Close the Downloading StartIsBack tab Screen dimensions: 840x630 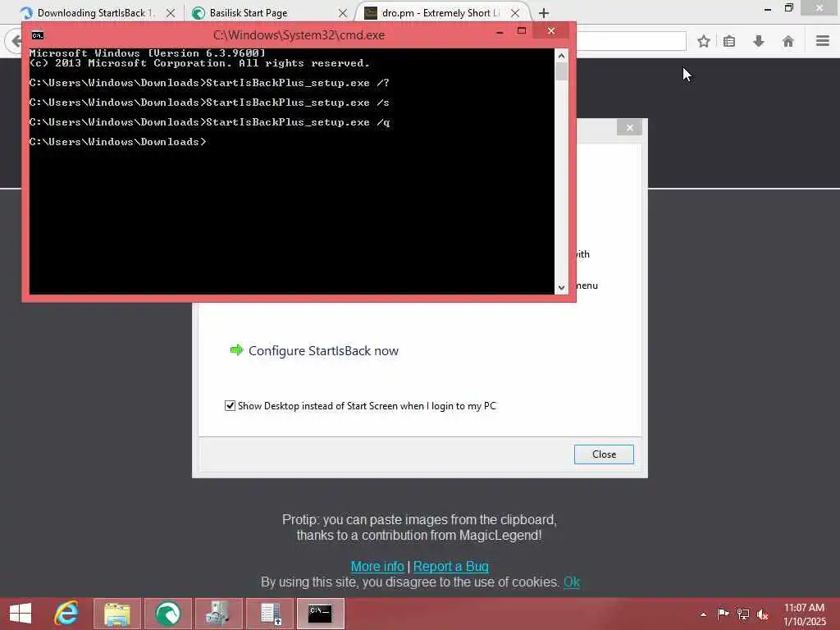171,13
